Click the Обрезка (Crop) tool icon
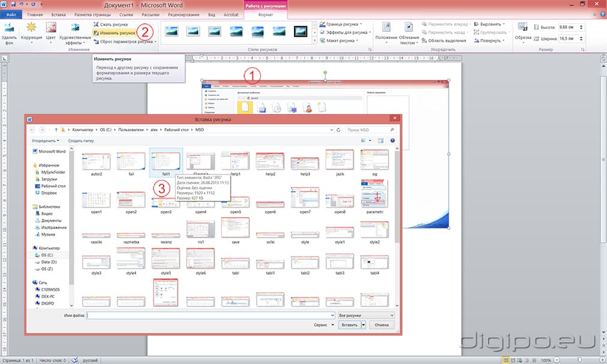Screen dimensions: 607x364 click(x=523, y=28)
